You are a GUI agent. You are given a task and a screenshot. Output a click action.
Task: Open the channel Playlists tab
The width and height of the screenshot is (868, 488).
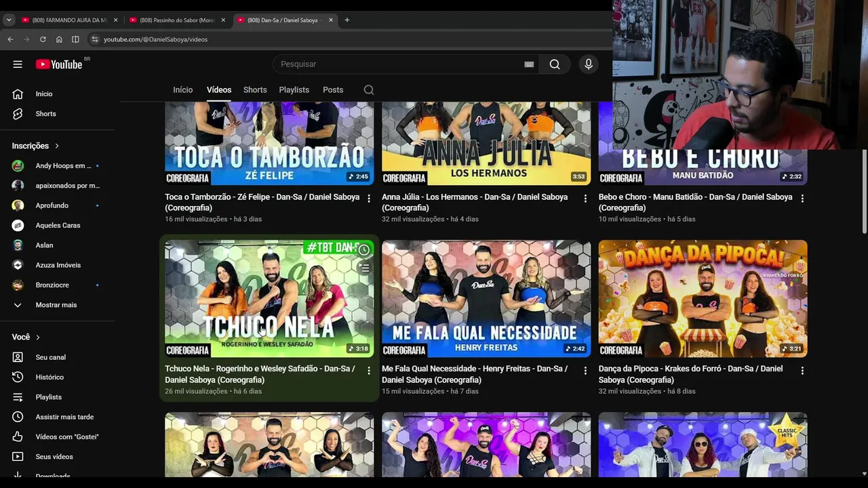click(x=294, y=90)
